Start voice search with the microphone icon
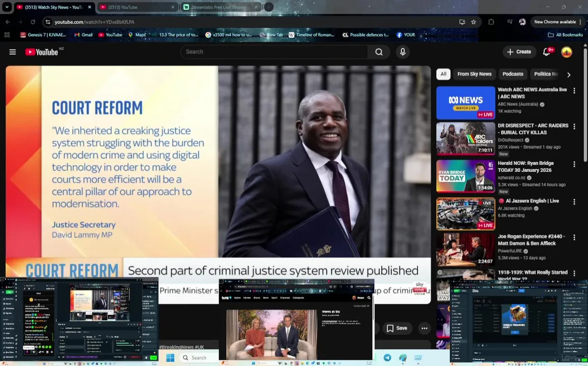 (x=403, y=52)
